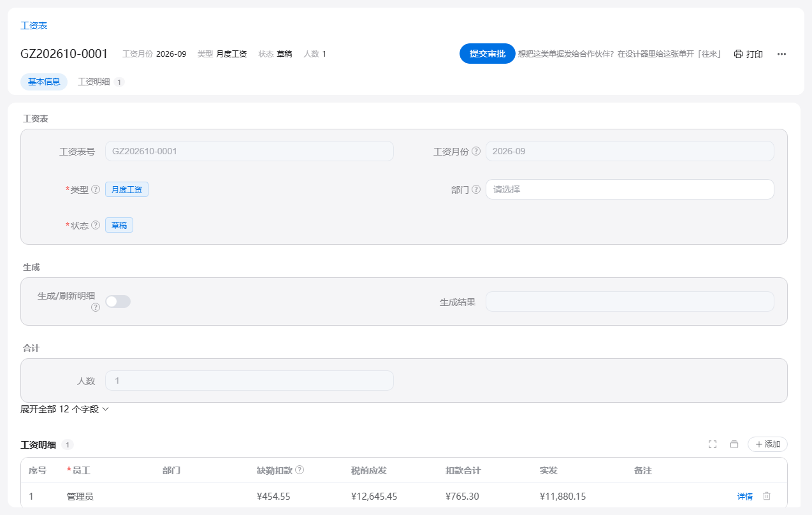Click the 工资月份 input field
Viewport: 812px width, 515px height.
(630, 151)
